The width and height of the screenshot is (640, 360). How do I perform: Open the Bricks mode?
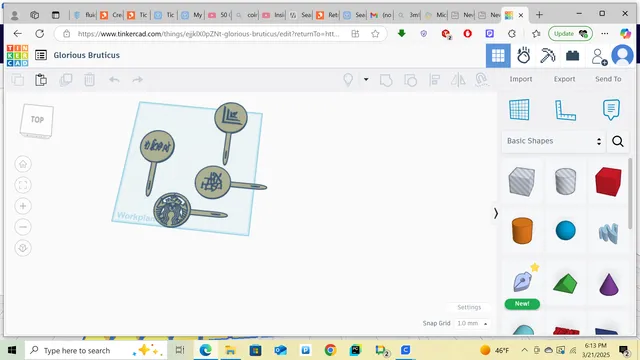click(572, 56)
